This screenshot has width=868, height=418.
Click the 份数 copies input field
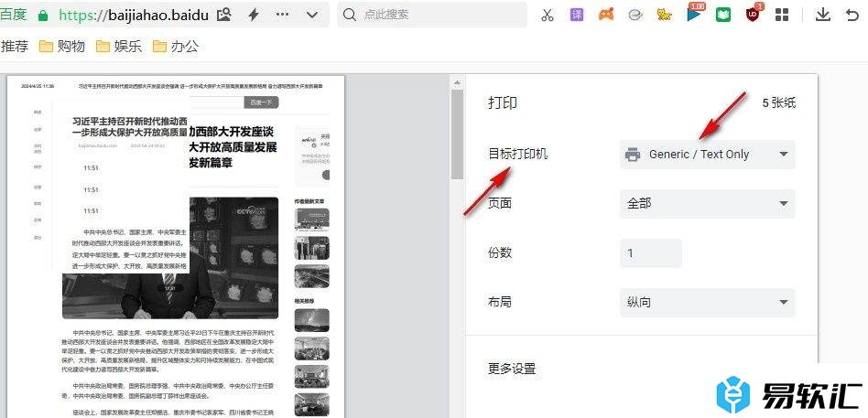tap(650, 253)
